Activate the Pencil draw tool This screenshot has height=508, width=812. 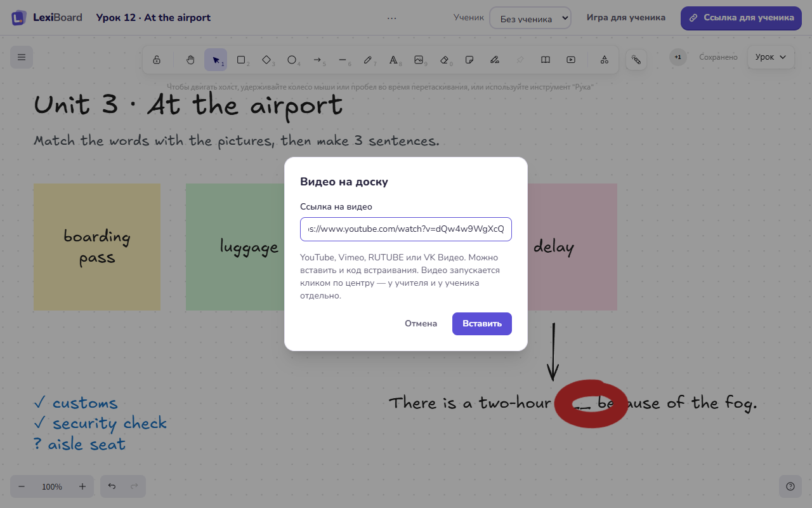click(x=368, y=60)
